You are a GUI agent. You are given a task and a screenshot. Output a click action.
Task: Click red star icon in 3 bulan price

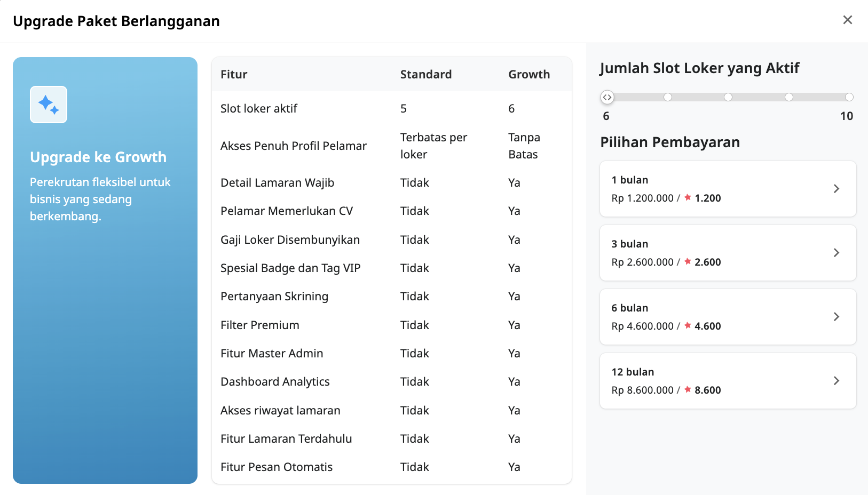tap(688, 261)
